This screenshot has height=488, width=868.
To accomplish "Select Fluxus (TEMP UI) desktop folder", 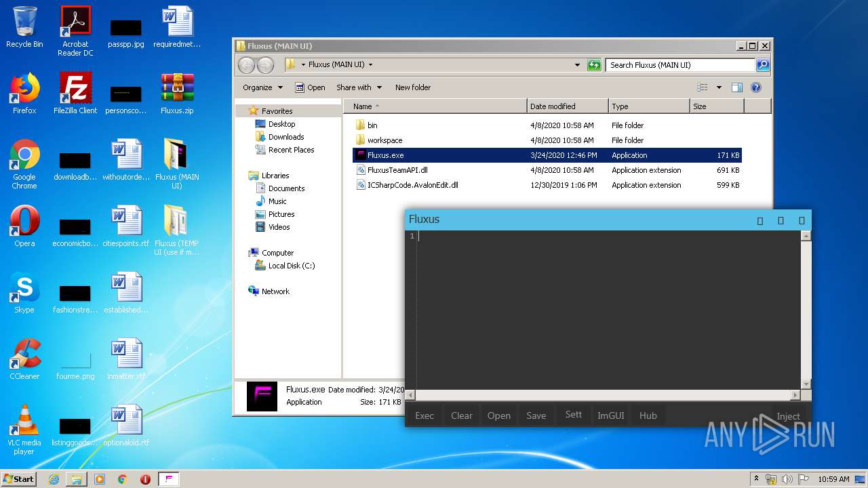I will [x=177, y=230].
